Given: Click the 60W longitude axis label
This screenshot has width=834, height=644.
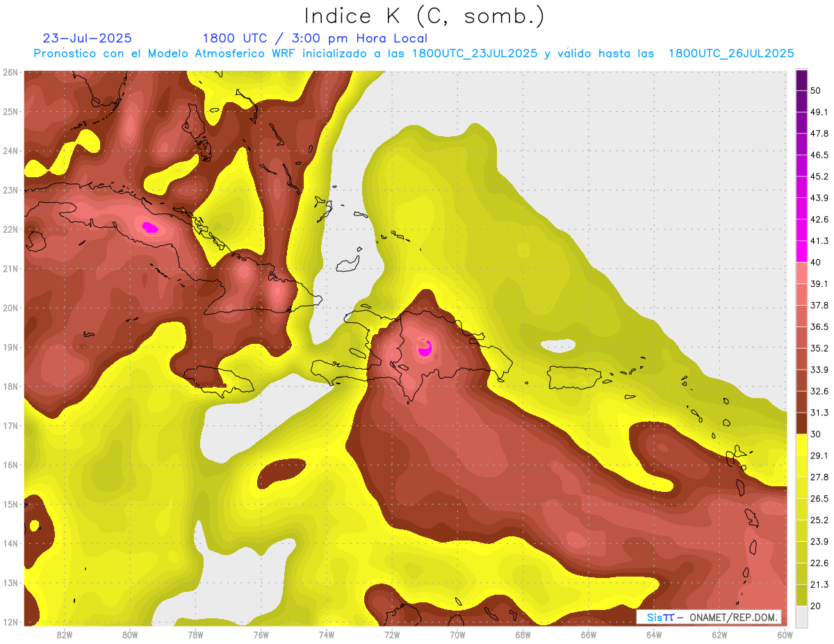Looking at the screenshot, I should coord(785,634).
